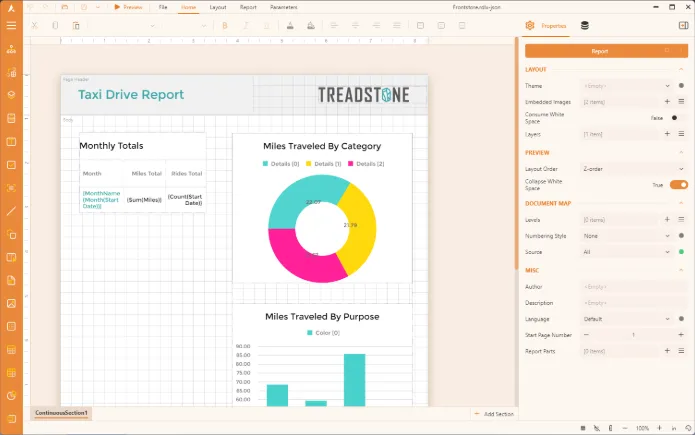This screenshot has width=695, height=435.
Task: Select the table tool in the left toolbox
Action: 11,349
